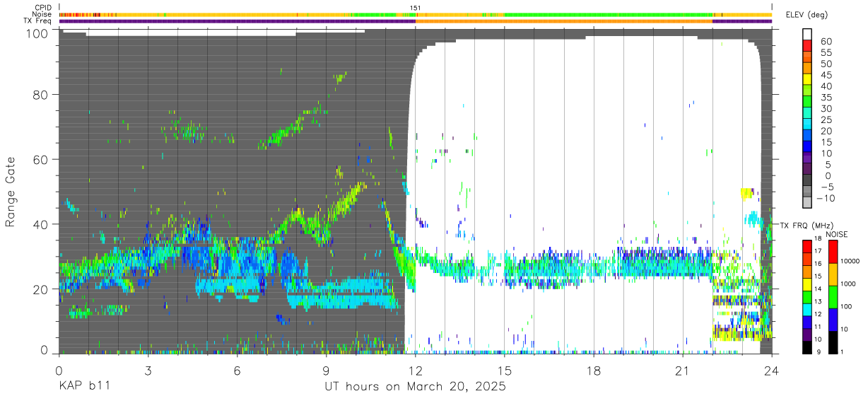Click the 'UT hours on March 20, 2025' label
This screenshot has width=868, height=401.
pos(415,387)
